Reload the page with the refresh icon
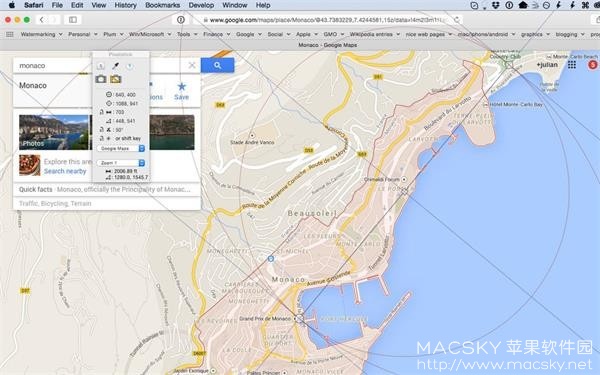The image size is (600, 375). click(x=456, y=20)
